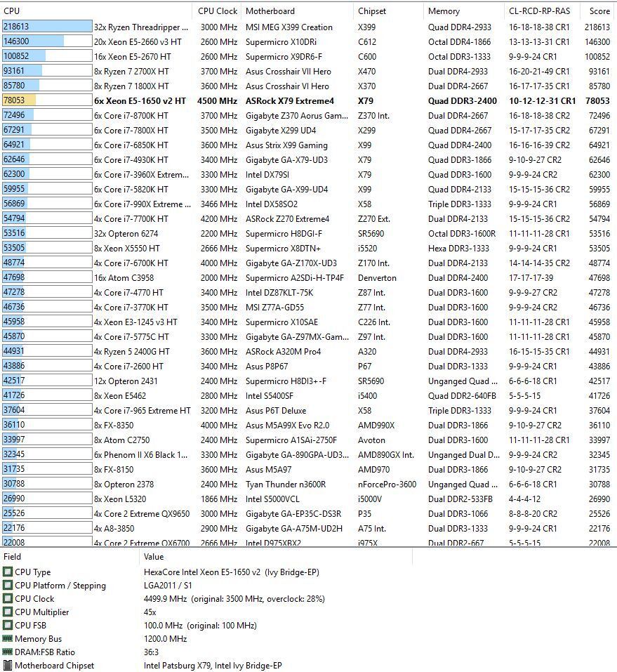Image resolution: width=617 pixels, height=672 pixels.
Task: Sort by the CPU column header
Action: coord(11,11)
